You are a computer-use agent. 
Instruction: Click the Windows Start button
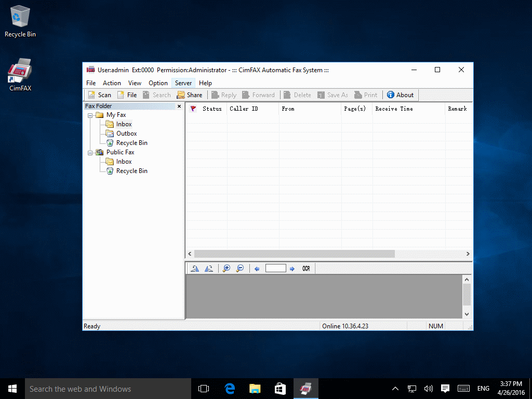tap(12, 389)
